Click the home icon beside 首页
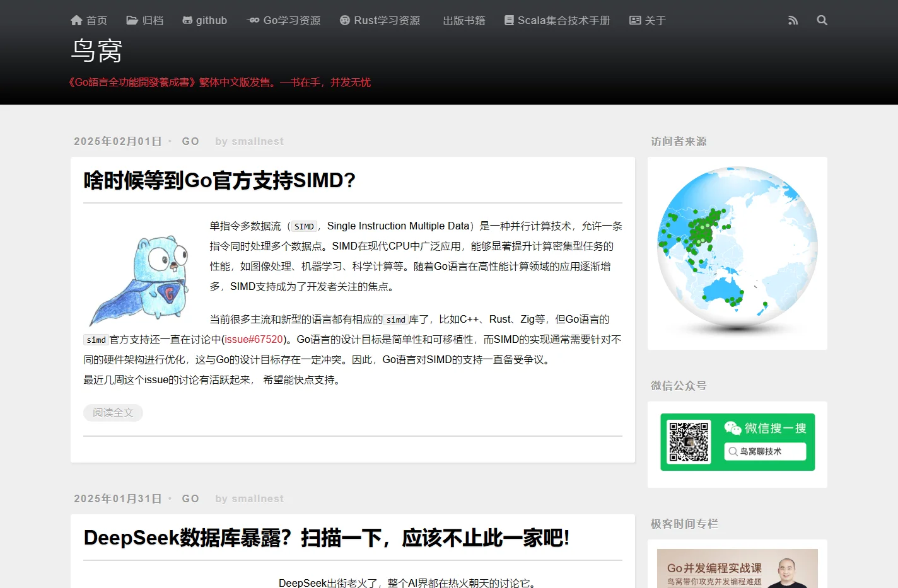Screen dimensions: 898x588 (76, 20)
